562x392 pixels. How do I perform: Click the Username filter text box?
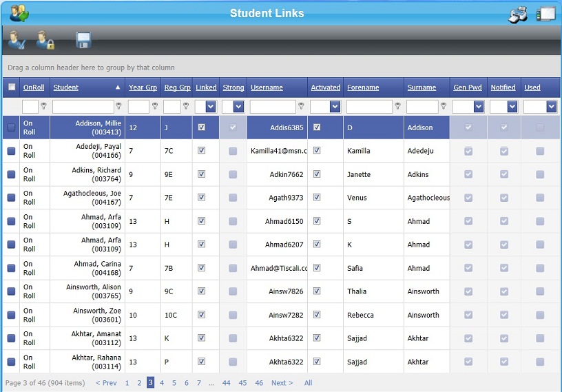pos(273,107)
